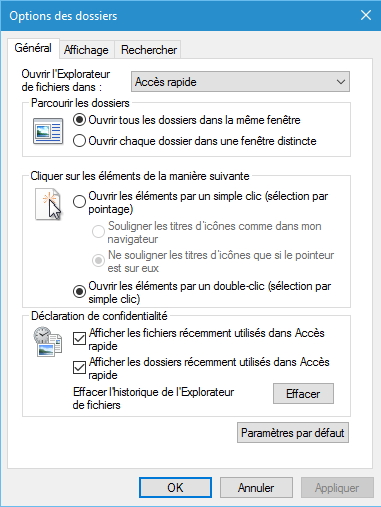Select 'Souligner les titres d'icônes comme dans mon navigateur'

click(206, 232)
